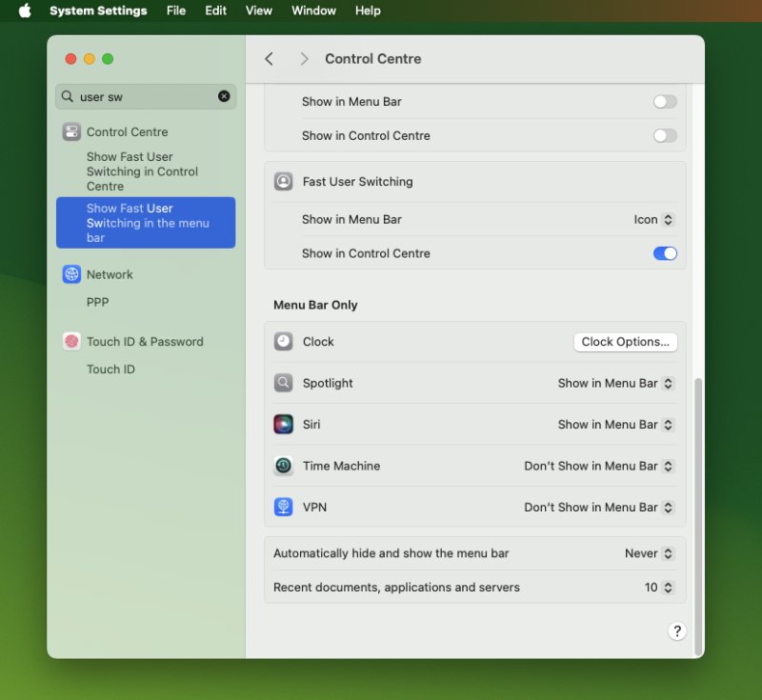Screen dimensions: 762x700
Task: Change the auto-hide menu bar Never dropdown
Action: [x=649, y=553]
